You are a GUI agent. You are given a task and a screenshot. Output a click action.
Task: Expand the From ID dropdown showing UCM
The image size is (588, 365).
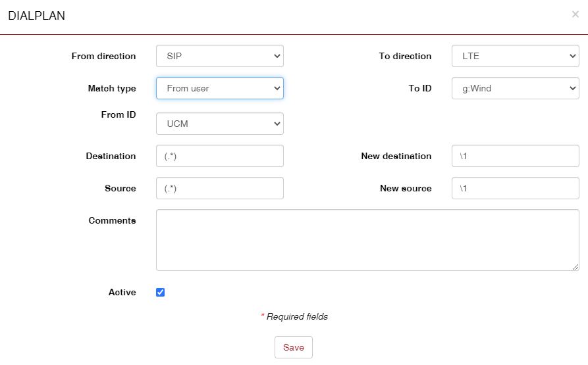pos(219,124)
